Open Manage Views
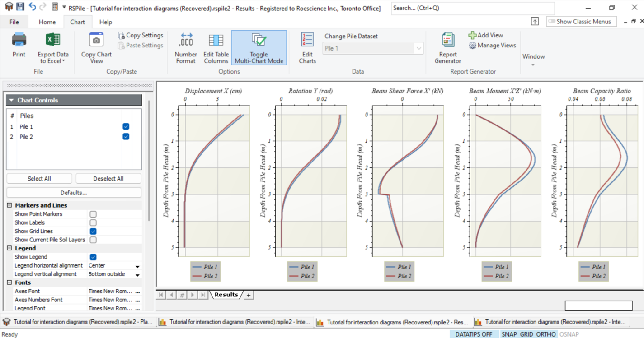Viewport: 644px width, 338px height. 492,45
